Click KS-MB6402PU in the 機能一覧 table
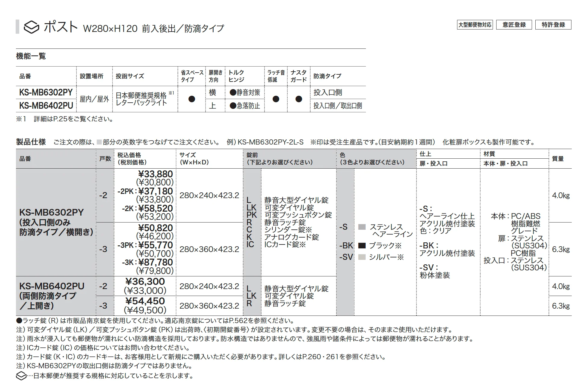This screenshot has height=389, width=588. tap(46, 106)
